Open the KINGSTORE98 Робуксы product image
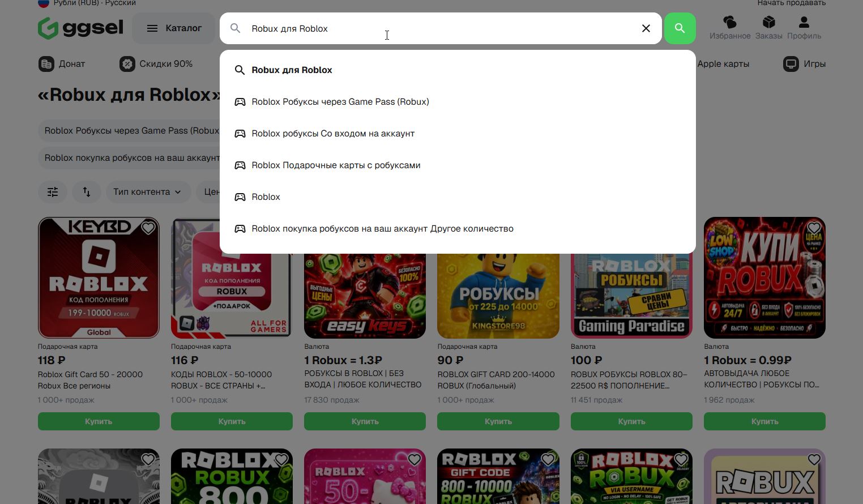Image resolution: width=863 pixels, height=504 pixels. (x=498, y=296)
